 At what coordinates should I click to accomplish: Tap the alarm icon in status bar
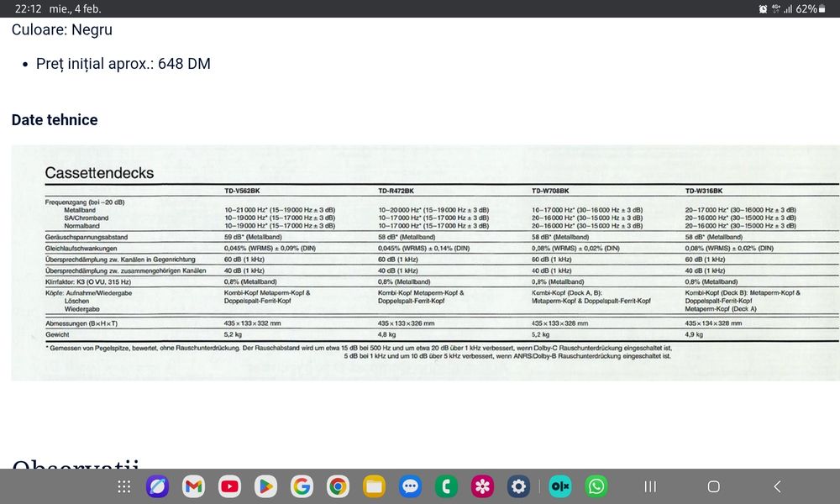(x=763, y=8)
